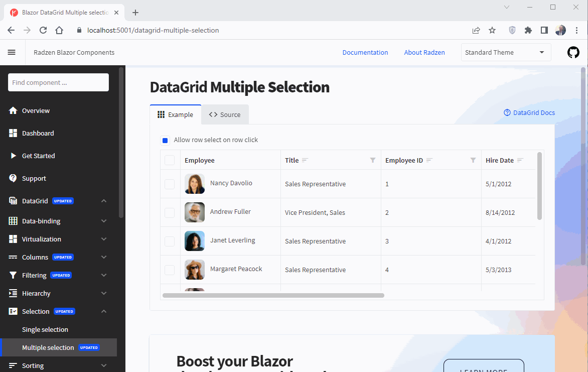
Task: Click the browser address bar URL
Action: pos(153,31)
